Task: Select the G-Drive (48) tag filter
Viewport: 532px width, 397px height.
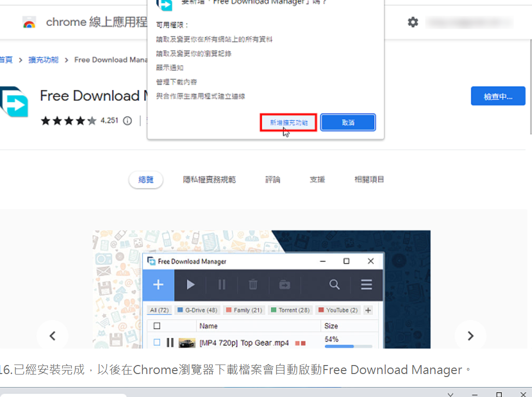Action: (197, 310)
